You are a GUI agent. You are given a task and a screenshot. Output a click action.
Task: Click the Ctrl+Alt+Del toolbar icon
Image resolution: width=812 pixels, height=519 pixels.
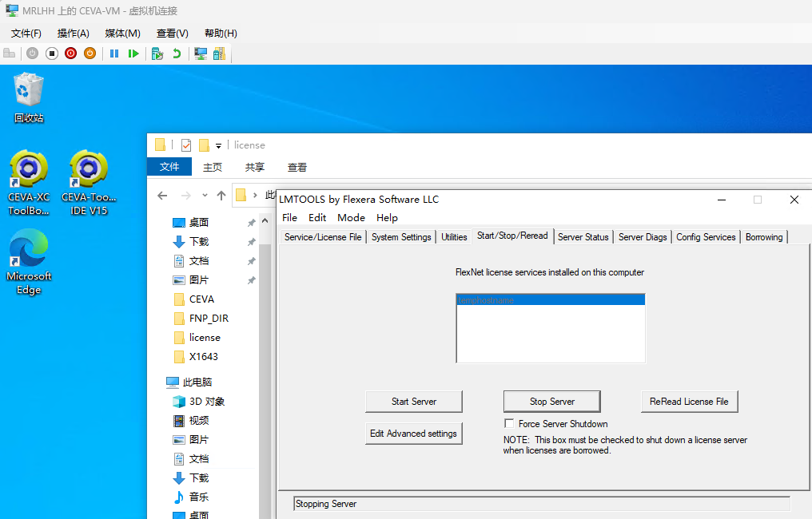(10, 53)
